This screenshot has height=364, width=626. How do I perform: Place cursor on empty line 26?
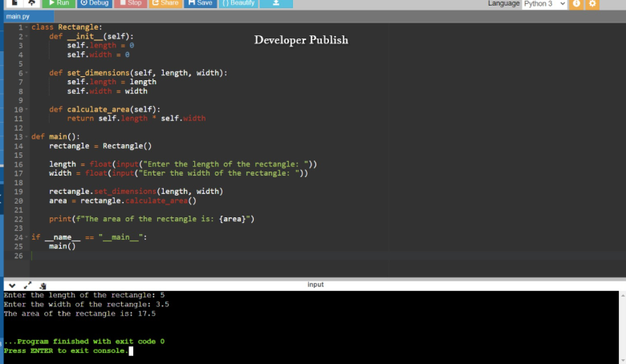point(327,256)
